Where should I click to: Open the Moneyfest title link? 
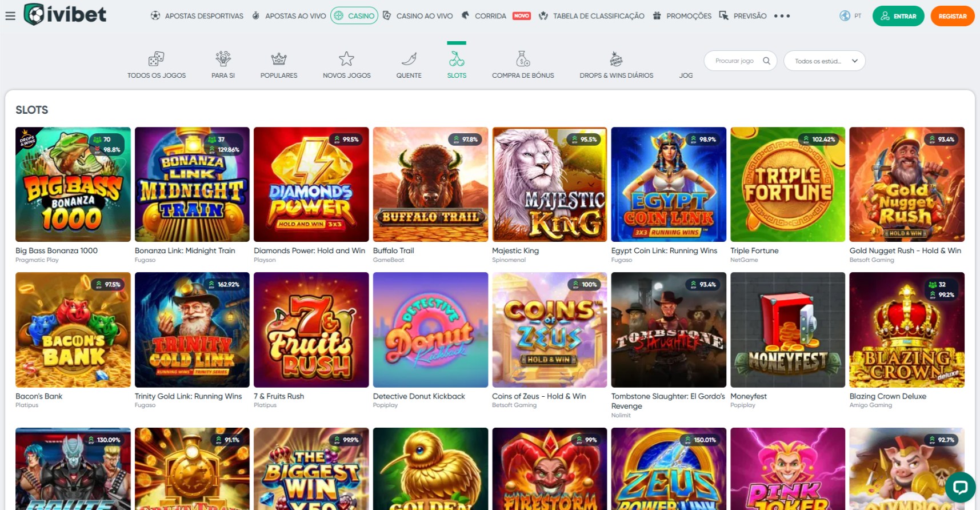coord(749,396)
